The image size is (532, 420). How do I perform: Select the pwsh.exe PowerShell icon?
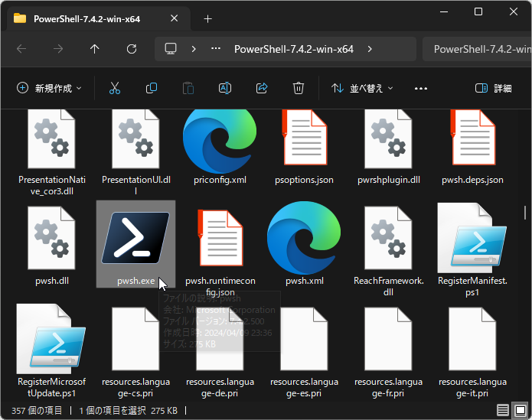tap(135, 238)
